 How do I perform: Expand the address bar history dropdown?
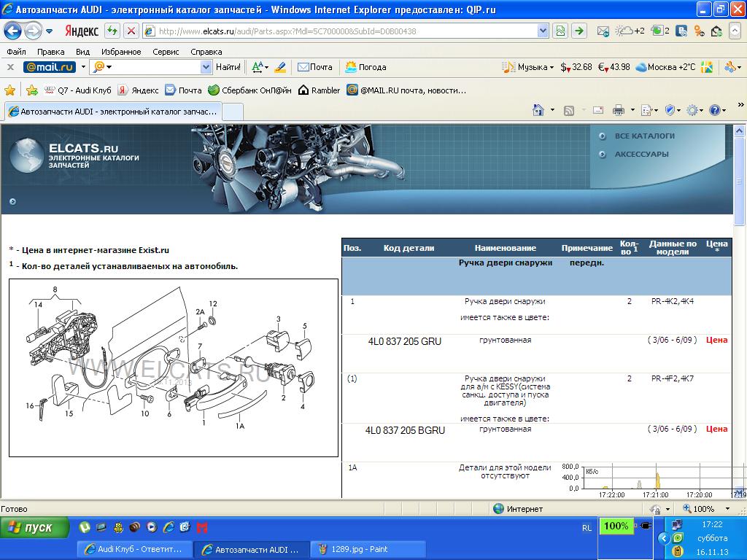tap(543, 31)
